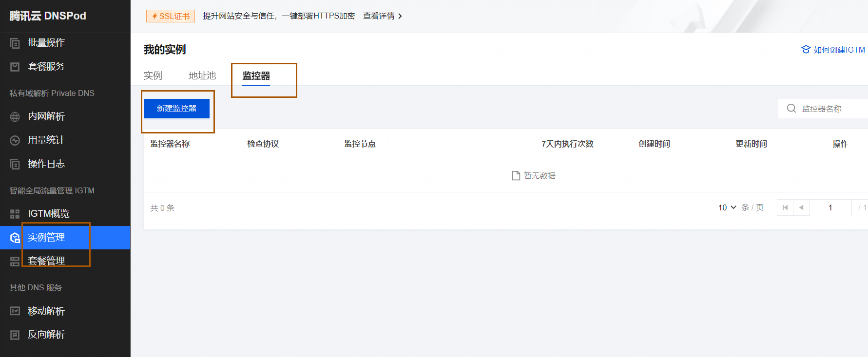
Task: Click 私有域解析 Private DNS section label
Action: [52, 93]
